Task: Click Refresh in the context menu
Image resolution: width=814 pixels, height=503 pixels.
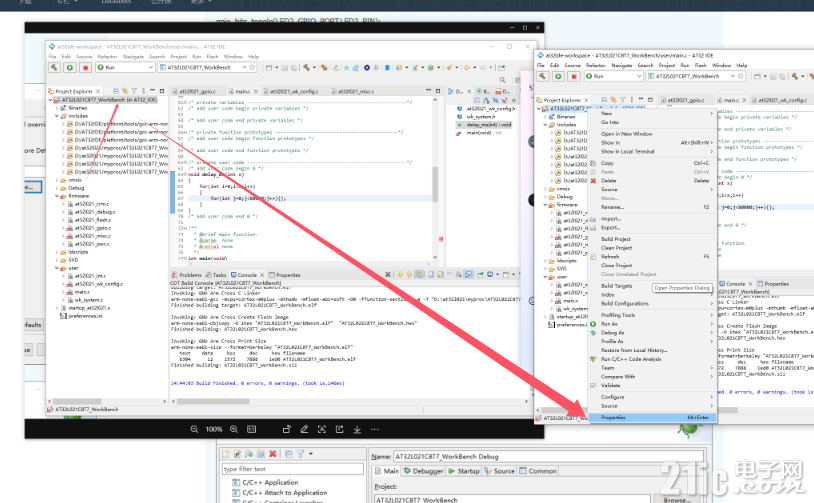Action: (x=653, y=257)
